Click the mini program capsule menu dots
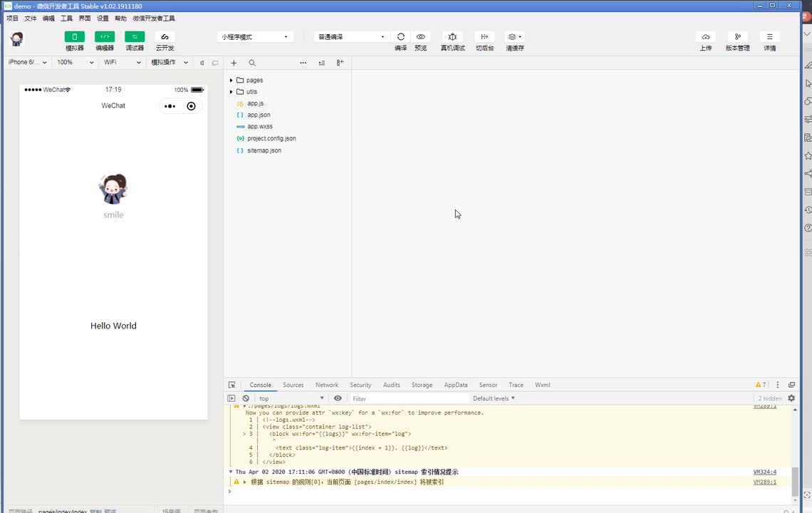The image size is (812, 513). click(x=170, y=106)
